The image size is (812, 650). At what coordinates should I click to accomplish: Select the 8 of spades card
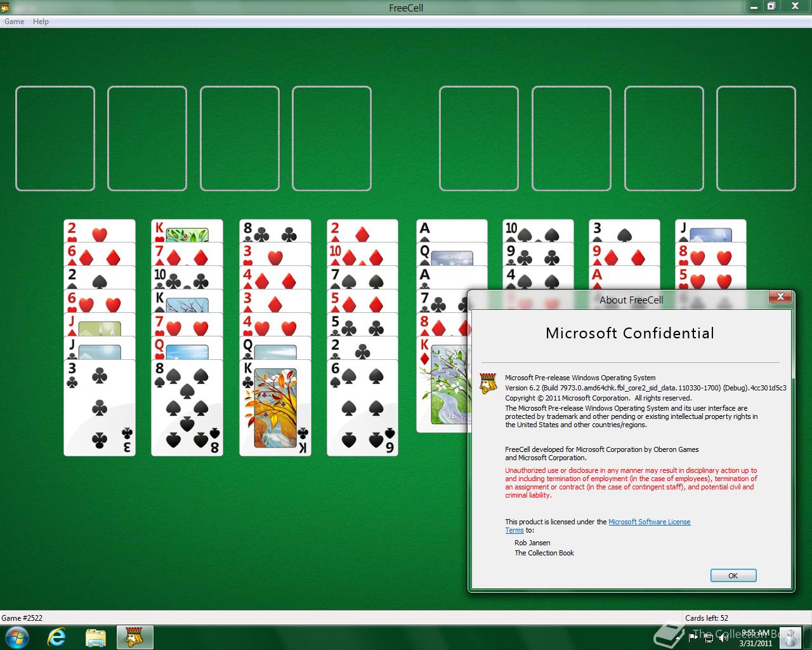tap(187, 408)
